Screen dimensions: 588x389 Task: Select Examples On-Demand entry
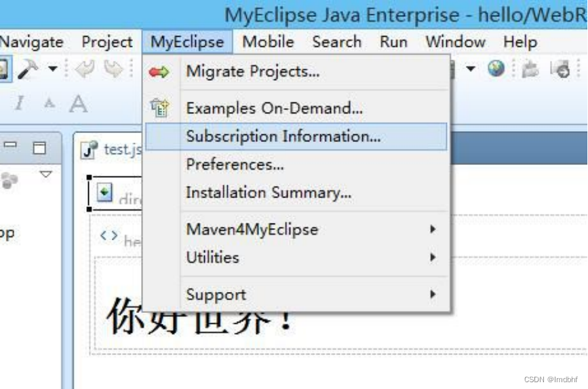296,108
